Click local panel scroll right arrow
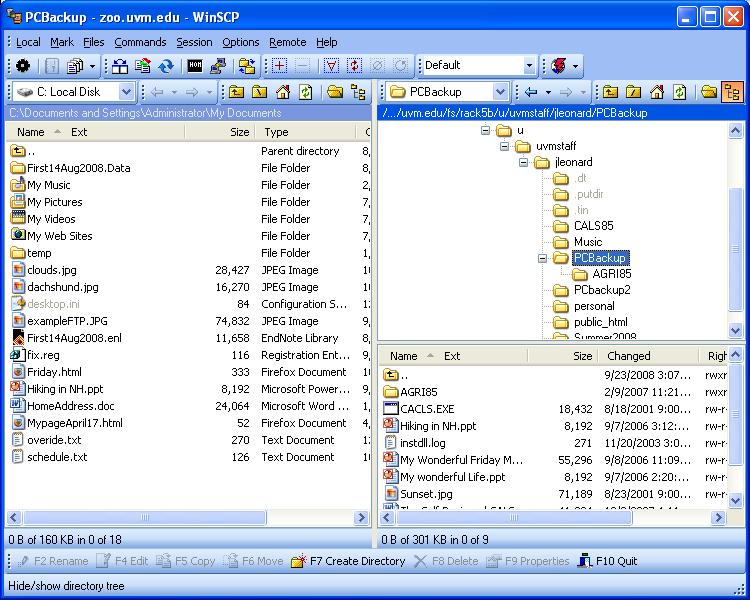750x600 pixels. 362,517
